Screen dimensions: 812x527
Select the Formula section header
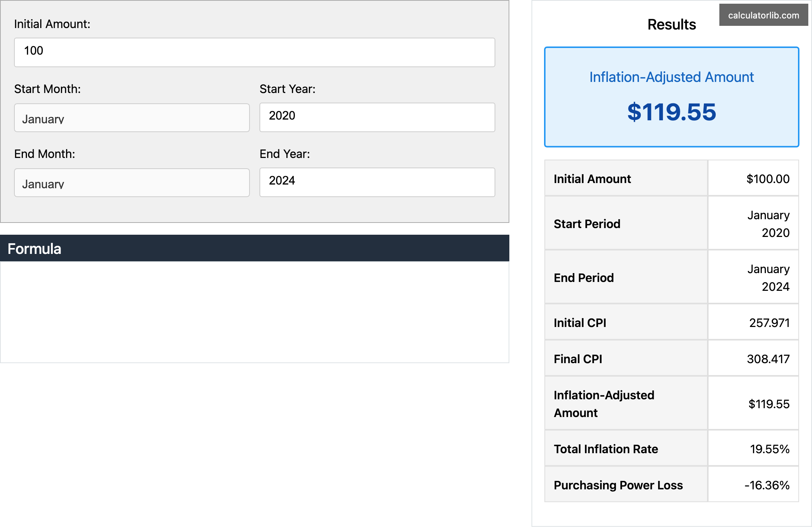[x=35, y=248]
